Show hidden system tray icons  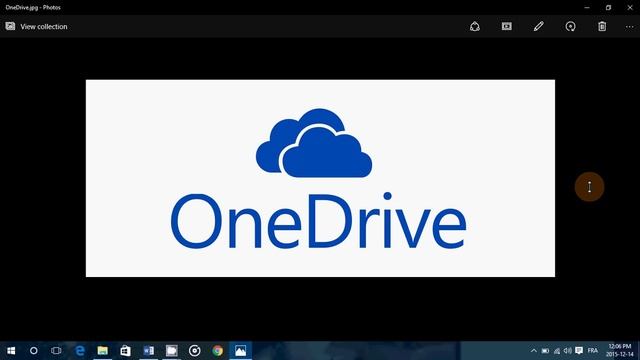pyautogui.click(x=533, y=351)
